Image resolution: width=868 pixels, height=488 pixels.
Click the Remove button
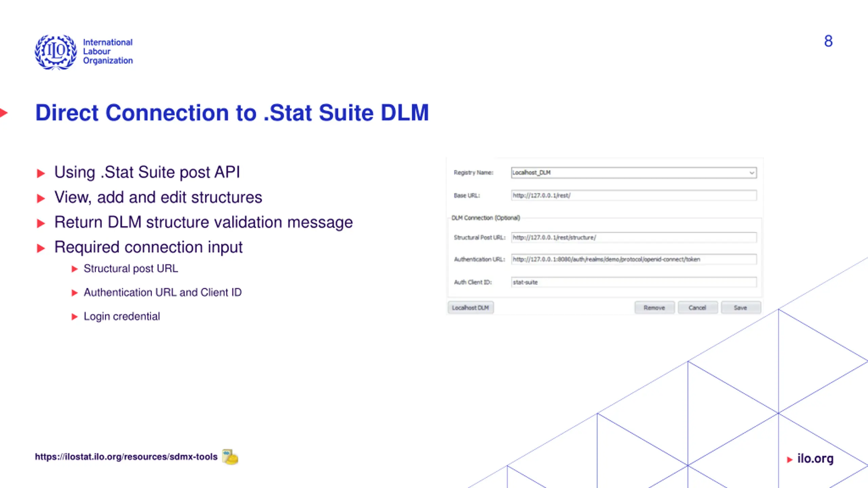point(654,308)
